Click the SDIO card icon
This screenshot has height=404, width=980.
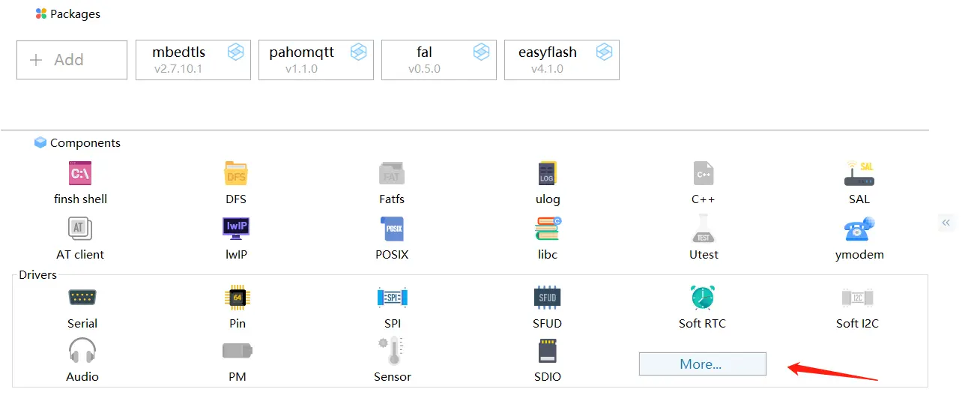(547, 351)
